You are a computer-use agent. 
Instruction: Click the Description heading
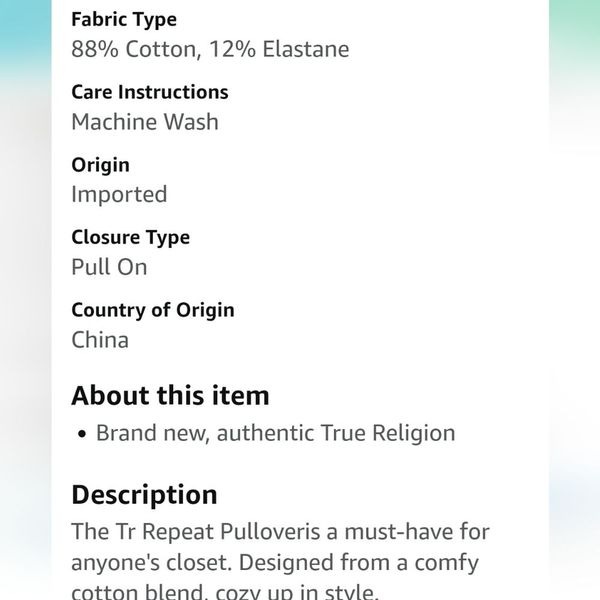tap(144, 495)
